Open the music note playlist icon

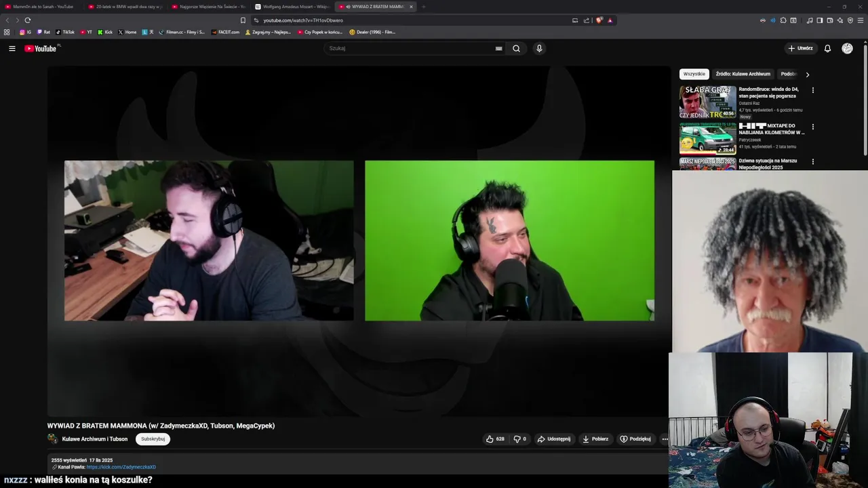pos(810,20)
